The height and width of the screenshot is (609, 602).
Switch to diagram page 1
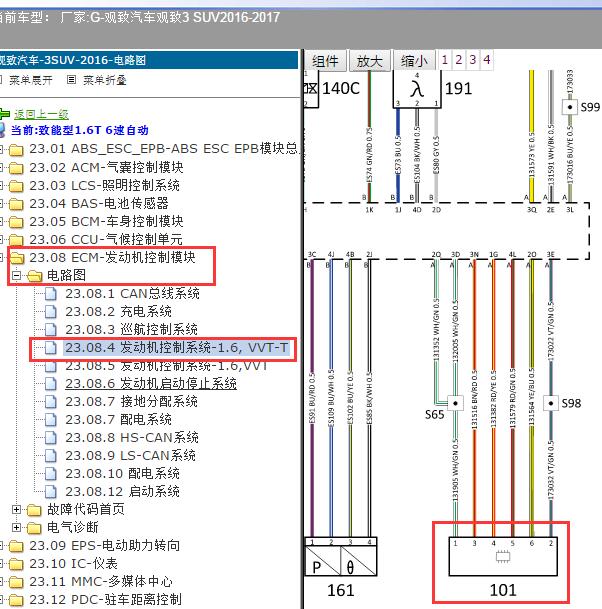point(445,60)
